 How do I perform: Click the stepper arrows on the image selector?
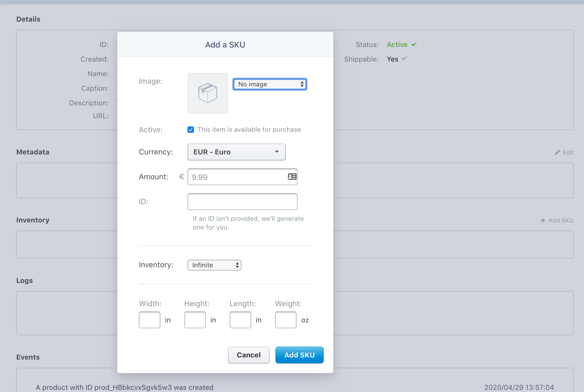[302, 84]
